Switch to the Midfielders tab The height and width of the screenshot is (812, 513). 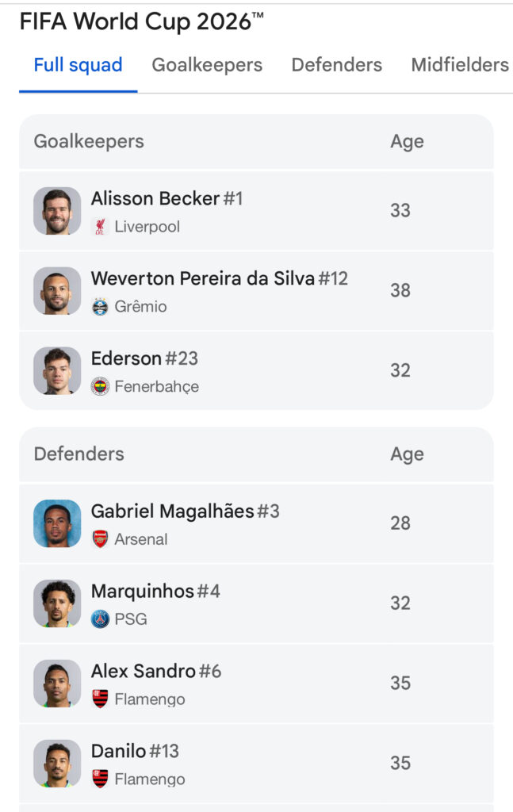point(460,65)
